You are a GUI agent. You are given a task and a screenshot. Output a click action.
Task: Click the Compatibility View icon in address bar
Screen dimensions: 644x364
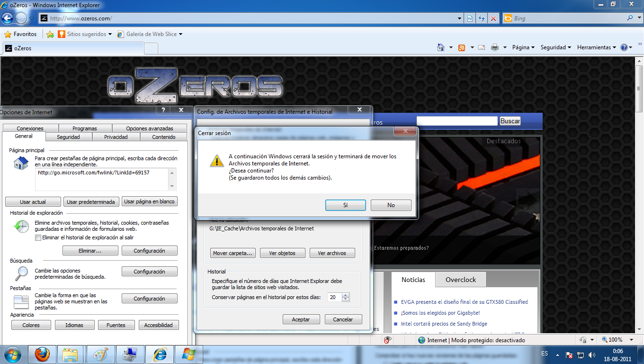[470, 18]
